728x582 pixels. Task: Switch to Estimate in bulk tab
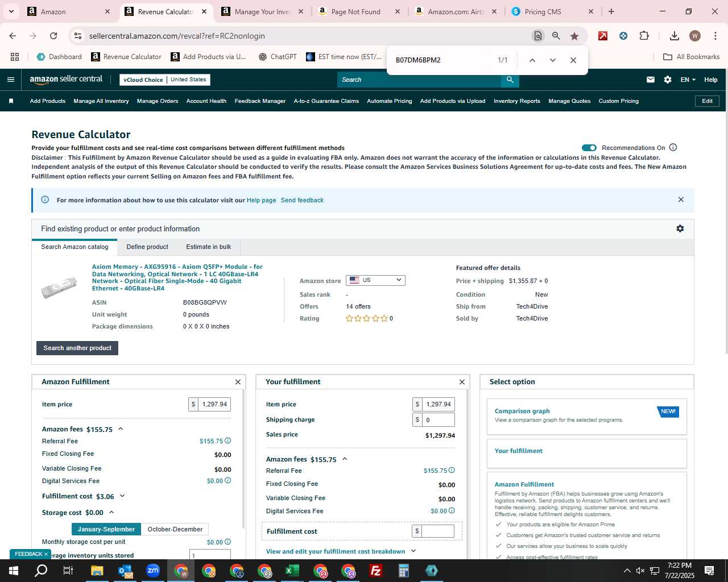[x=209, y=247]
